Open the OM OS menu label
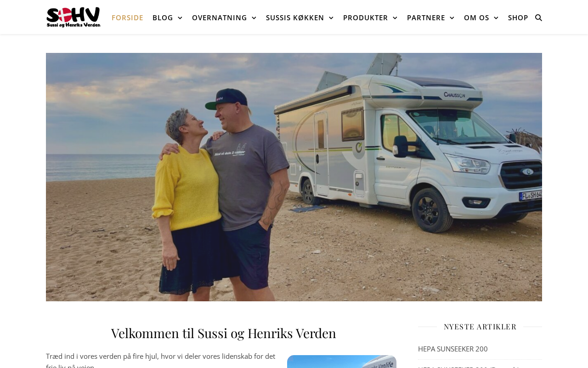Viewport: 588px width, 368px height. tap(476, 17)
